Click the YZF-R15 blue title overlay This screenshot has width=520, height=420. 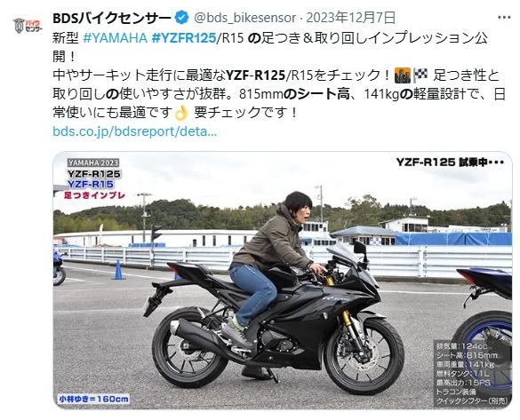click(x=91, y=184)
